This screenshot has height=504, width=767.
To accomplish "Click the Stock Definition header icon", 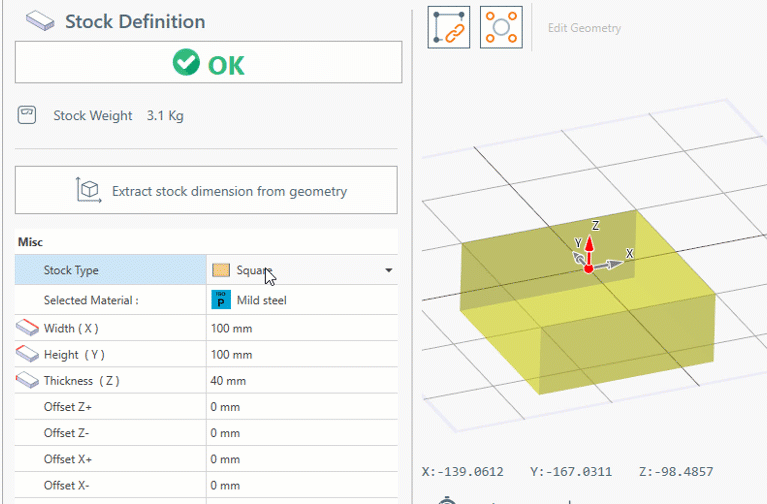I will pyautogui.click(x=40, y=21).
